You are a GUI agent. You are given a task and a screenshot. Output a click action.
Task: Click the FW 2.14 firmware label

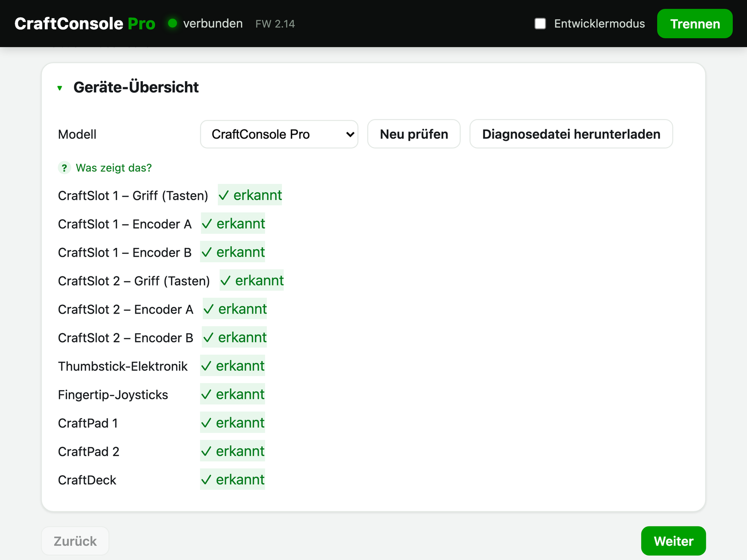point(275,24)
